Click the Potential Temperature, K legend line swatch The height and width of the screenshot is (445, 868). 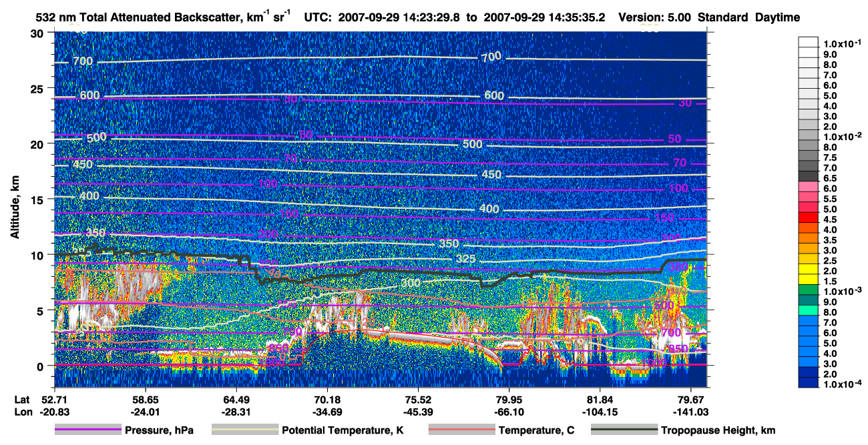244,430
